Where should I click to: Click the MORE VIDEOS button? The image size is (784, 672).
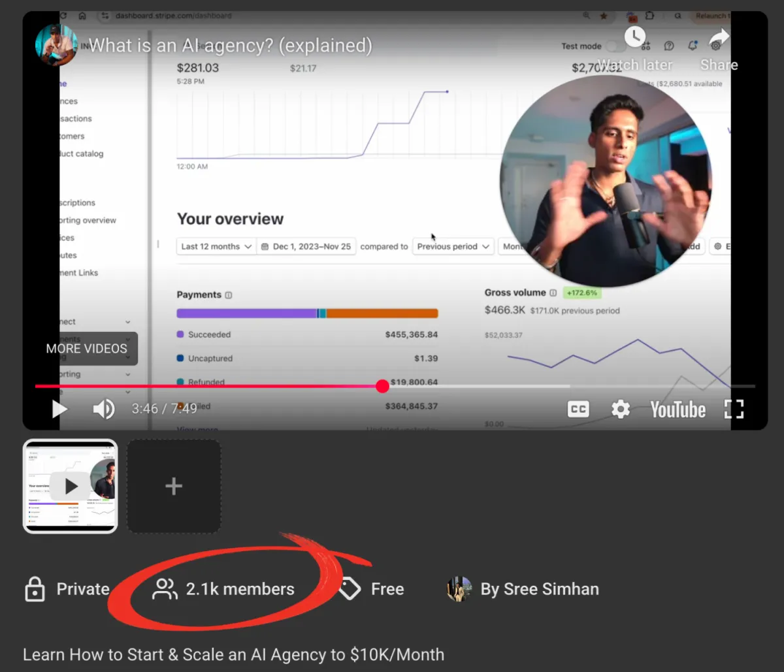click(86, 349)
